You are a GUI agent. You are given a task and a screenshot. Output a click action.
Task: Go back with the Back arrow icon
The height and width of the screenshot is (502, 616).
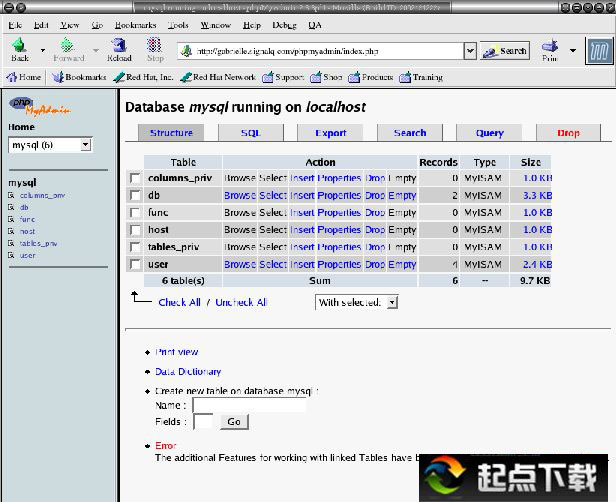click(x=19, y=45)
